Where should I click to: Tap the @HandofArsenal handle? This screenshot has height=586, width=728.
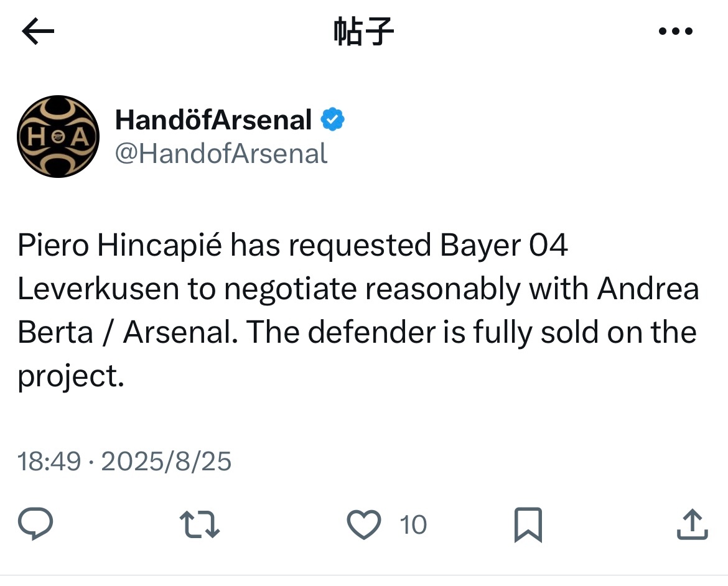(221, 154)
